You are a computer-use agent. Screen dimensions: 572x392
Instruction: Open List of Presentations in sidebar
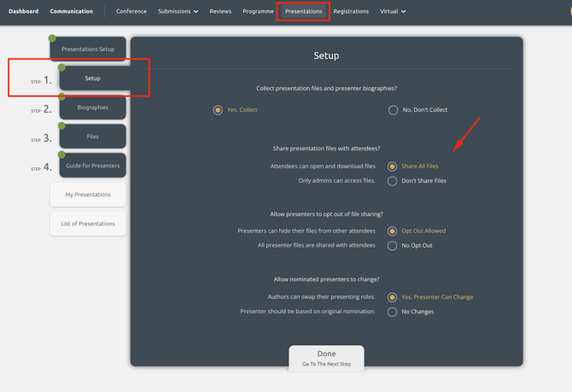click(88, 224)
